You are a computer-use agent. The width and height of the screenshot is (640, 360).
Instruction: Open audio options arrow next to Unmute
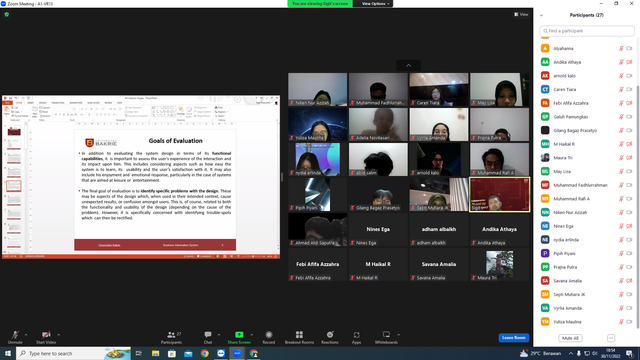point(26,335)
